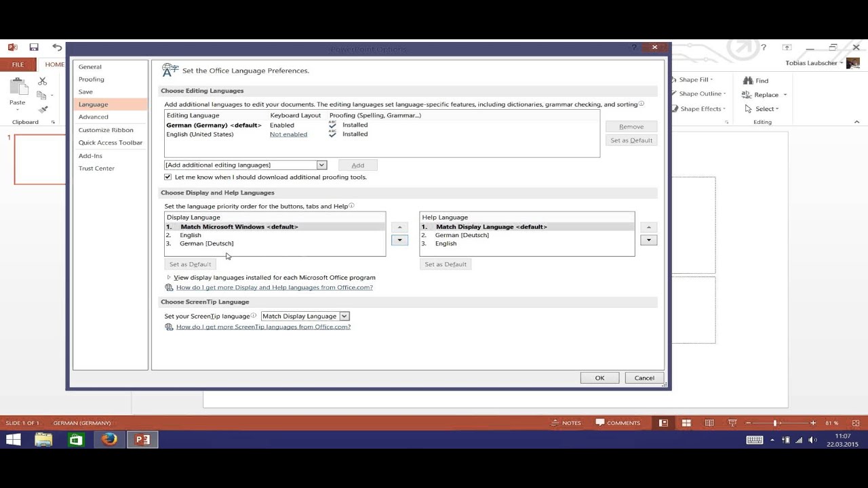Screen dimensions: 868x488
Task: Open the Advanced options category
Action: coord(110,117)
